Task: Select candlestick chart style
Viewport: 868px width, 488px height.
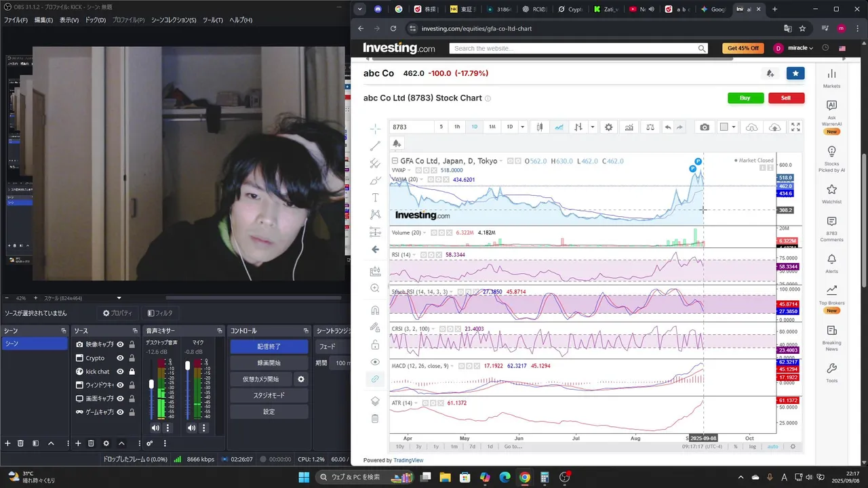Action: click(x=540, y=127)
